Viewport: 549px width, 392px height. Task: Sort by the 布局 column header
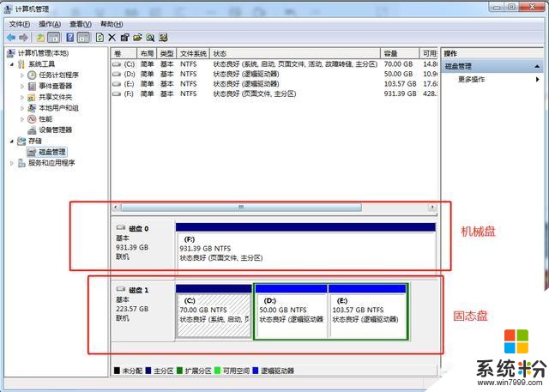147,53
